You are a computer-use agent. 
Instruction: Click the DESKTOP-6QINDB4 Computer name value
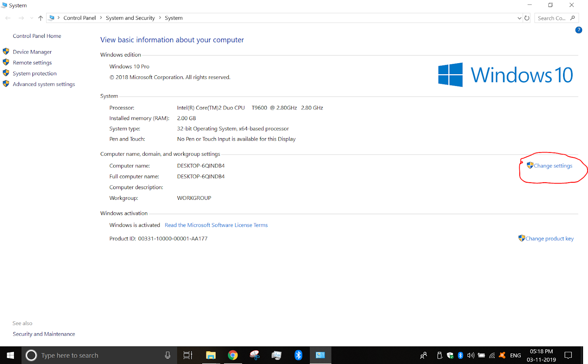(201, 166)
